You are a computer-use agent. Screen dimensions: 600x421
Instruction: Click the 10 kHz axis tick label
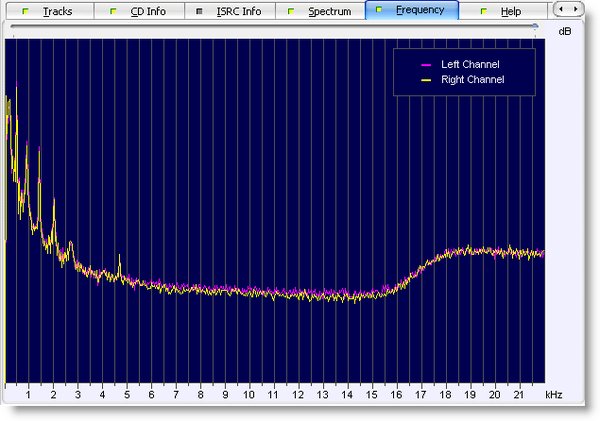[249, 395]
